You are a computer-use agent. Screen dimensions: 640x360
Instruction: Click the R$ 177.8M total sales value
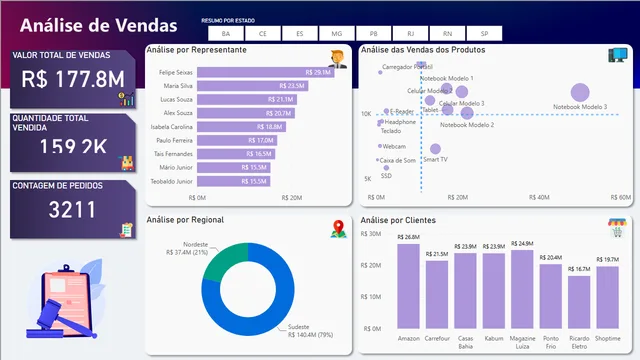click(x=73, y=79)
